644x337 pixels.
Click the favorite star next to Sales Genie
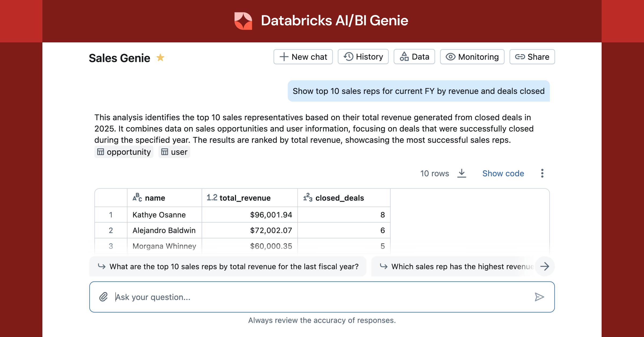coord(160,58)
